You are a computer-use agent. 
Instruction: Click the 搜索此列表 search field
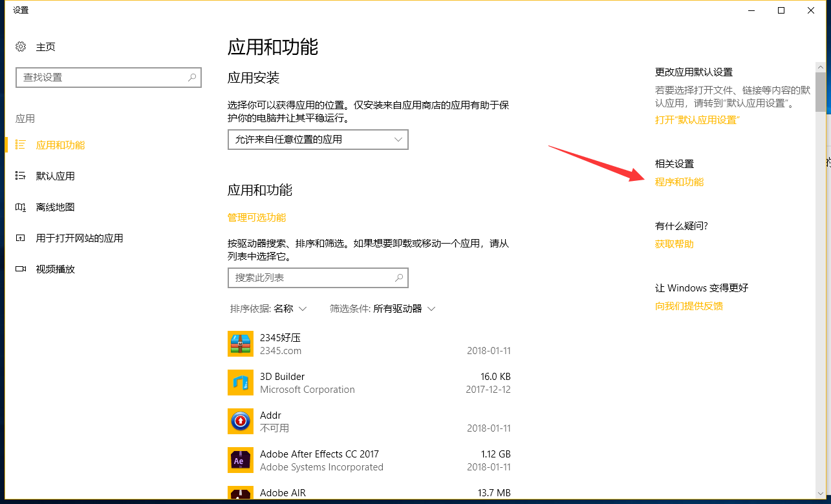(x=318, y=277)
